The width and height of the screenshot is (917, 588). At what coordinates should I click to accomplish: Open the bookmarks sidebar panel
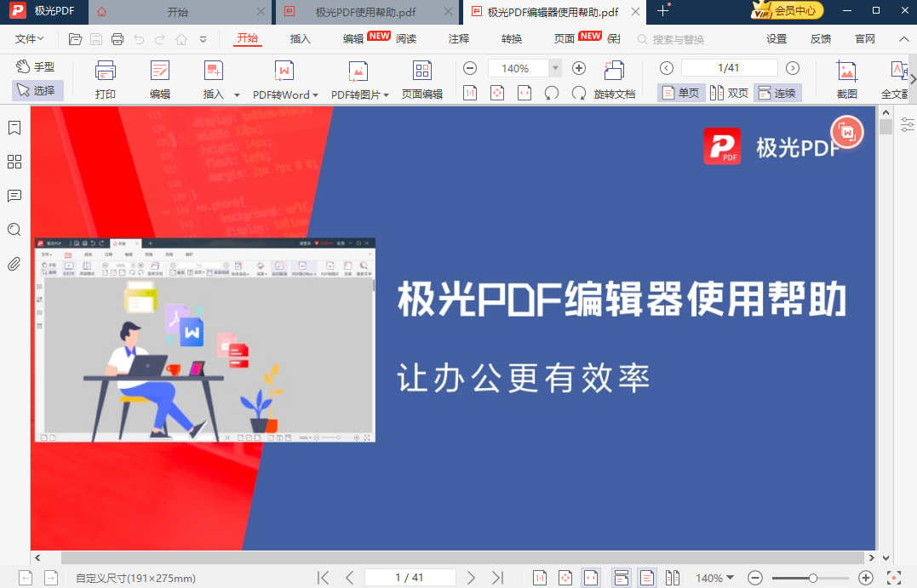14,128
